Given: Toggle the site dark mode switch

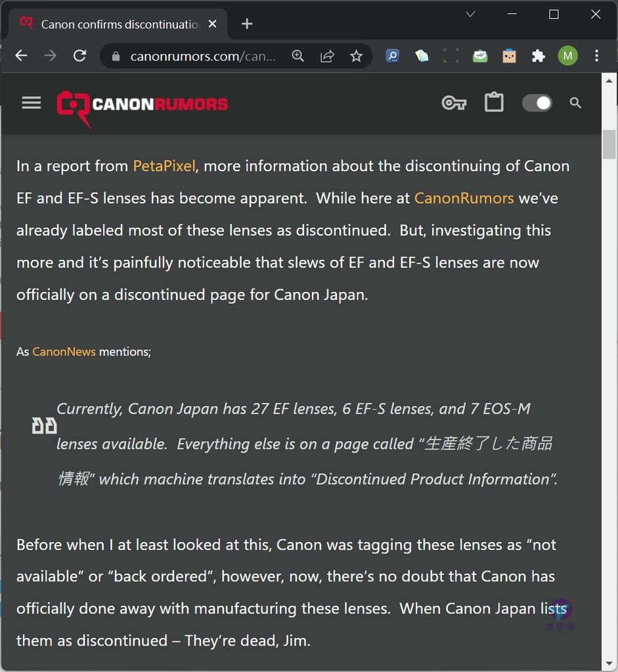Looking at the screenshot, I should pos(537,103).
